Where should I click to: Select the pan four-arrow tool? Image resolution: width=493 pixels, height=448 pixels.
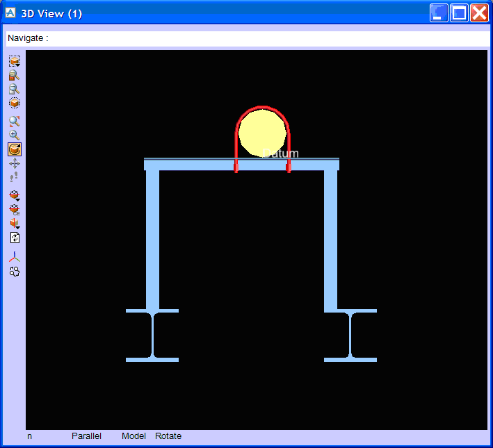click(15, 164)
